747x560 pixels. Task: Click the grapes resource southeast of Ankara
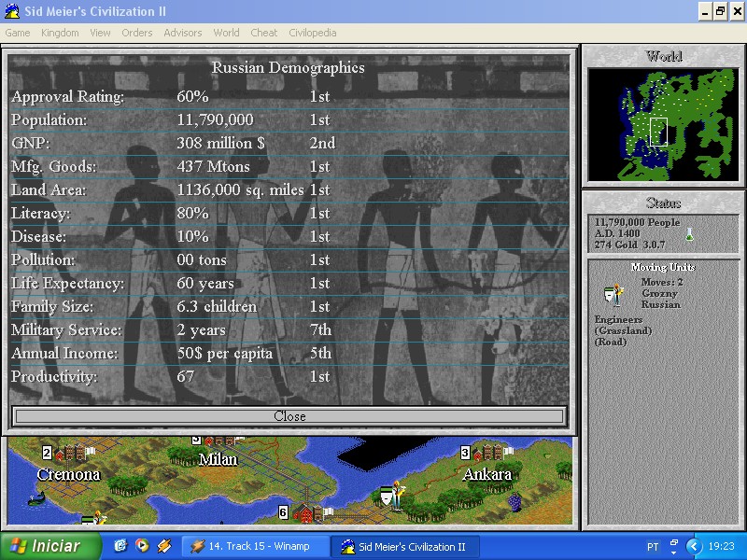click(x=515, y=502)
